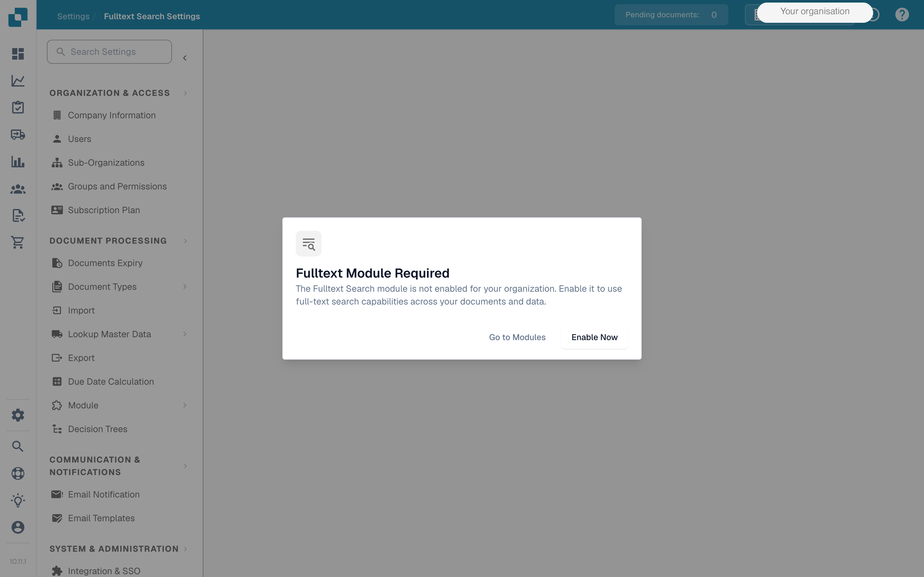Click the magnifier search icon in rail
The image size is (924, 577).
point(18,447)
